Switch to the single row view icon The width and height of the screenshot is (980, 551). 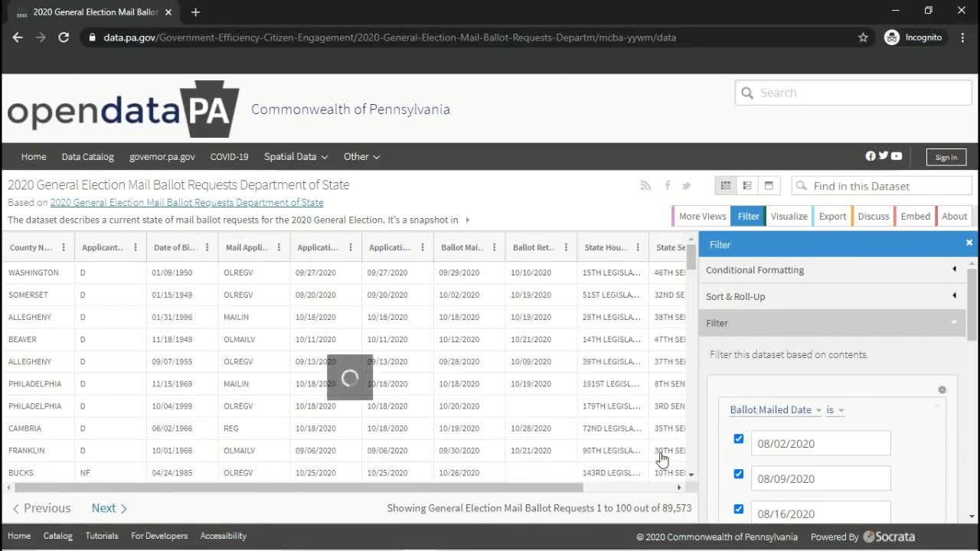pos(769,185)
